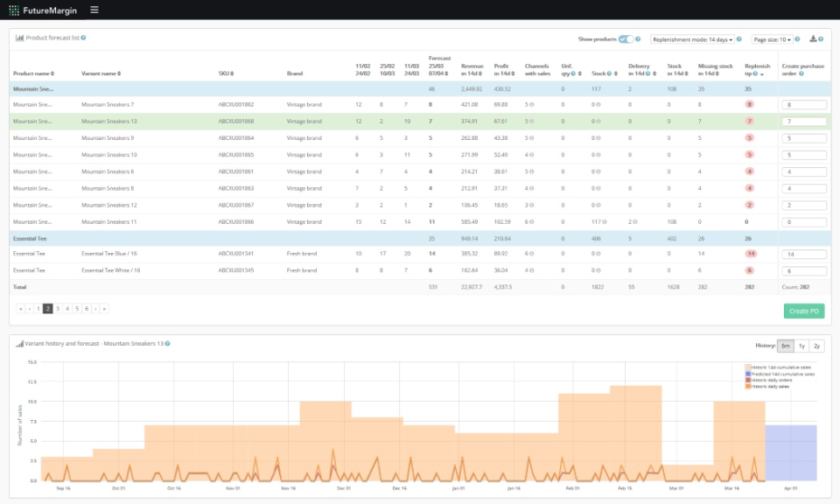Toggle the Show products switch

coord(626,39)
